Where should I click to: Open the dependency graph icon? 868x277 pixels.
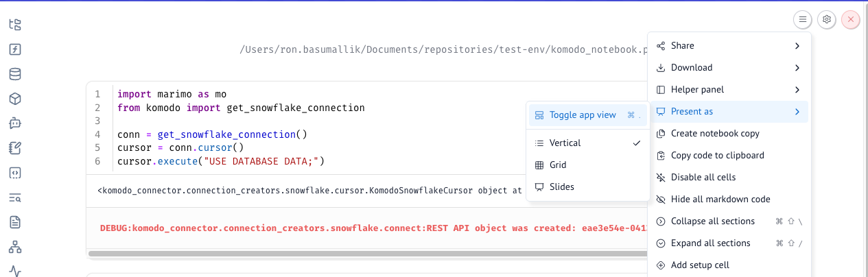click(15, 247)
